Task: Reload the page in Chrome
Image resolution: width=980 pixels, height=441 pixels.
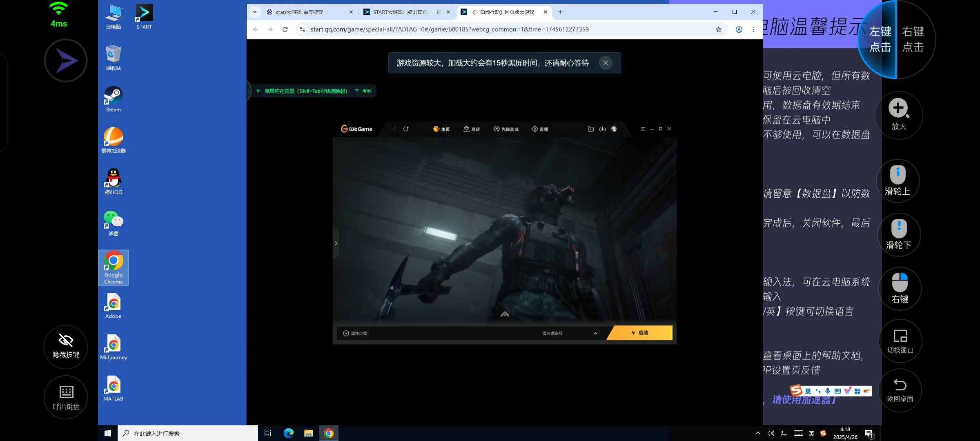Action: (285, 29)
